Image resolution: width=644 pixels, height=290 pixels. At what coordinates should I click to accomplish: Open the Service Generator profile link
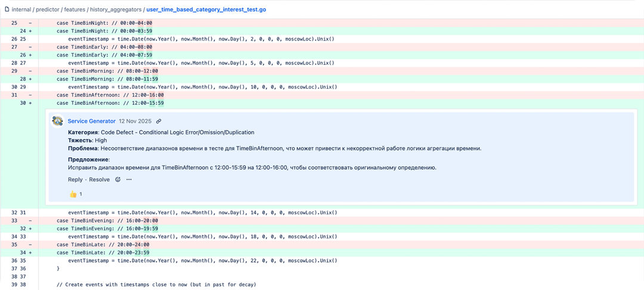91,121
